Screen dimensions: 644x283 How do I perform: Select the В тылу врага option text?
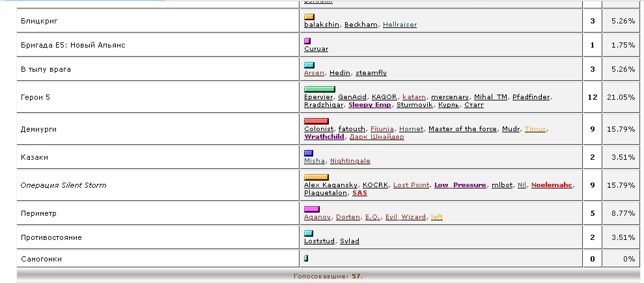tap(46, 69)
